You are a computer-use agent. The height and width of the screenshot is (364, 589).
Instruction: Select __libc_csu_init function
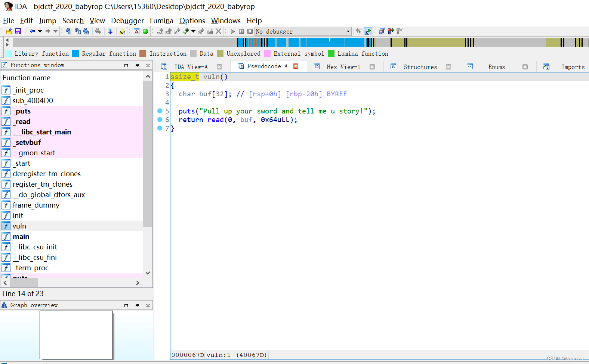[72, 247]
